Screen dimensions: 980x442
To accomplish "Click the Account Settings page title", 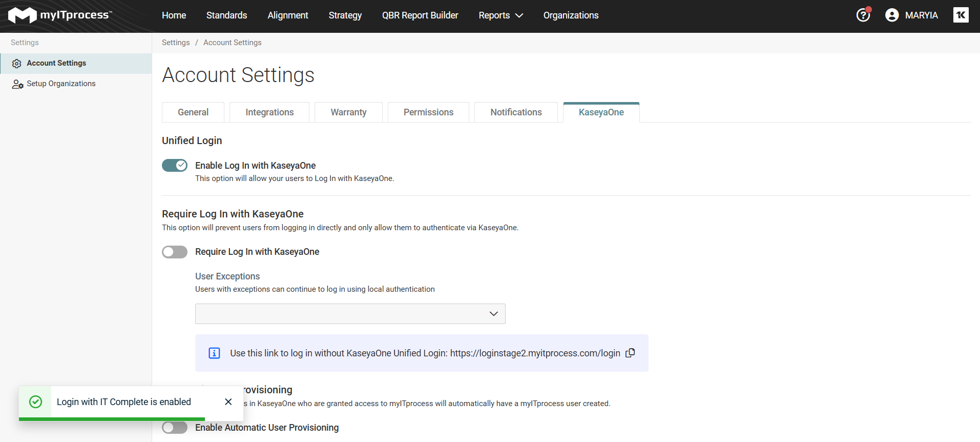I will (x=238, y=75).
